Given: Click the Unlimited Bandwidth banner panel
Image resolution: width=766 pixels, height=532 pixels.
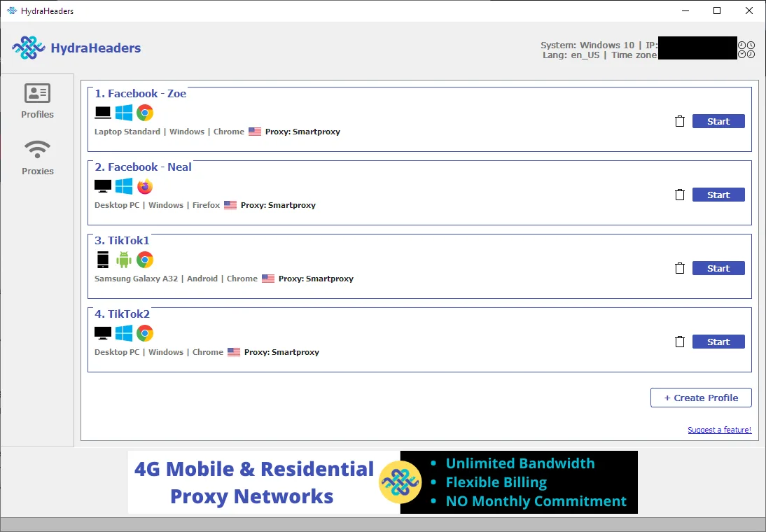Looking at the screenshot, I should [519, 482].
